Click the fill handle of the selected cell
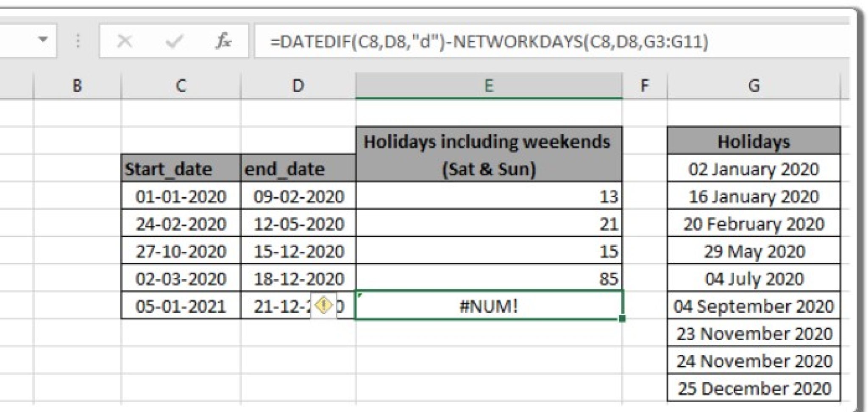Image resolution: width=868 pixels, height=412 pixels. tap(622, 318)
